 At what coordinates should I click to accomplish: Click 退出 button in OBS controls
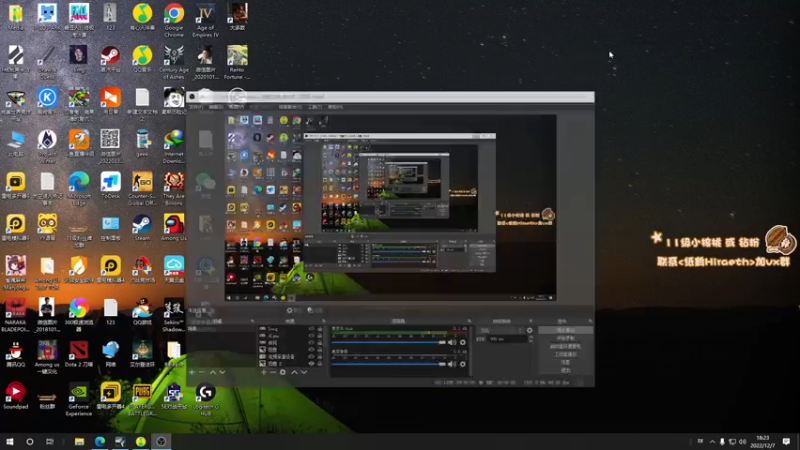565,370
